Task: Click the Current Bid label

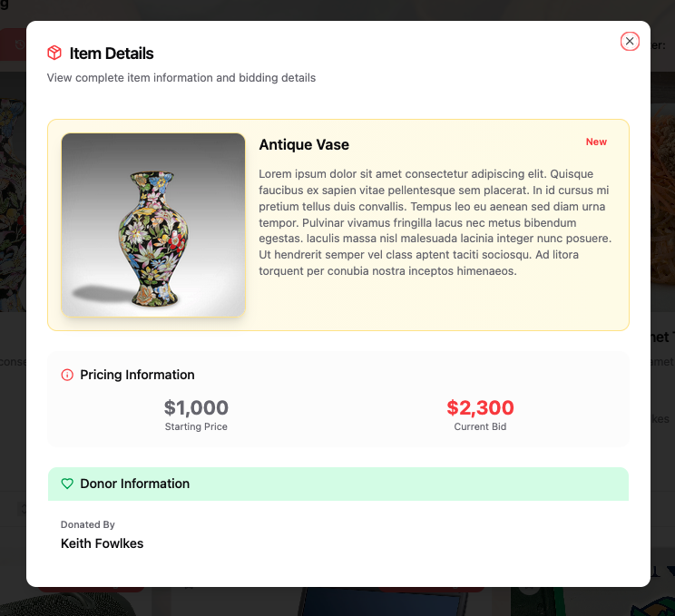Action: coord(480,426)
